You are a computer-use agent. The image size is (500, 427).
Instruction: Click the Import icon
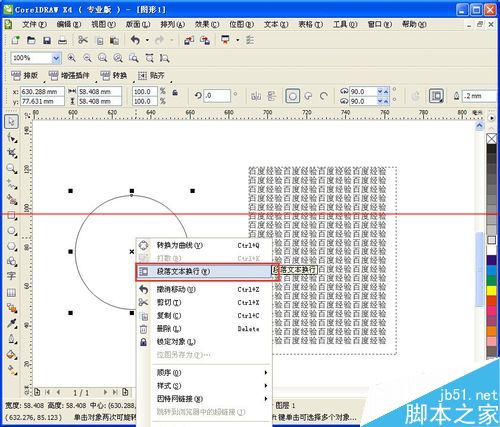point(189,40)
